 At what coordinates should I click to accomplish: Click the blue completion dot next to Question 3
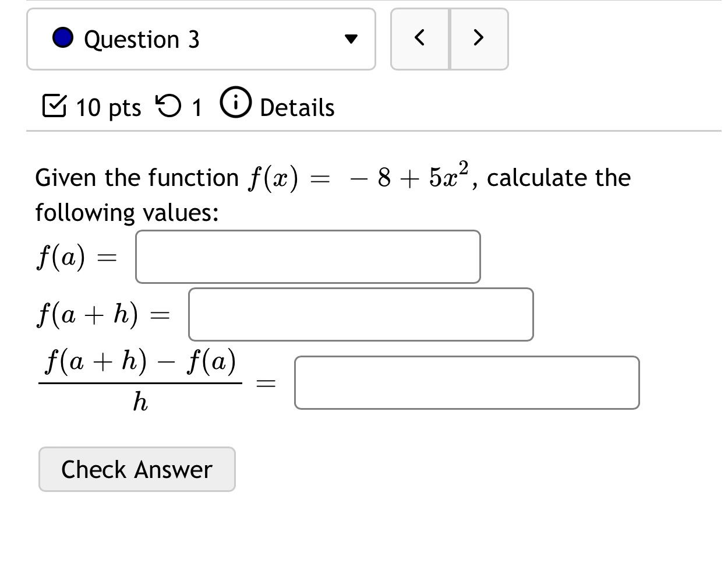(x=63, y=39)
